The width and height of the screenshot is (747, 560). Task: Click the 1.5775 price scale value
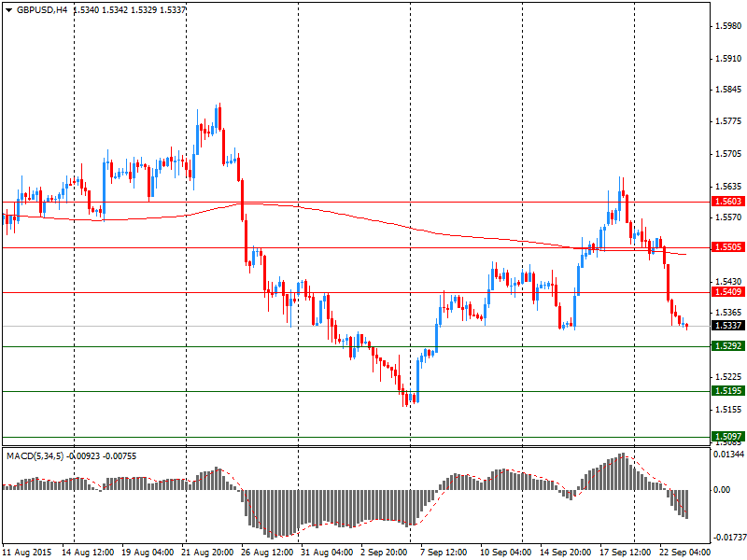coord(729,121)
